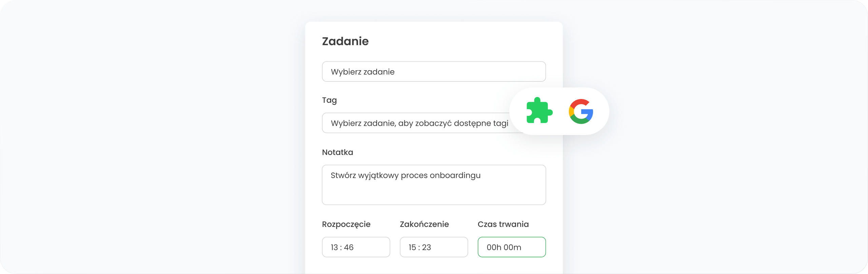Click the Google G logo
The width and height of the screenshot is (868, 274).
581,111
